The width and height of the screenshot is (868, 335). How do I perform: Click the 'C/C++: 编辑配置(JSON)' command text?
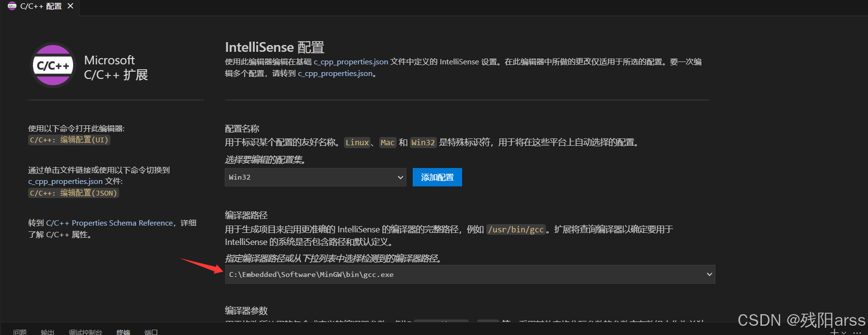(73, 193)
